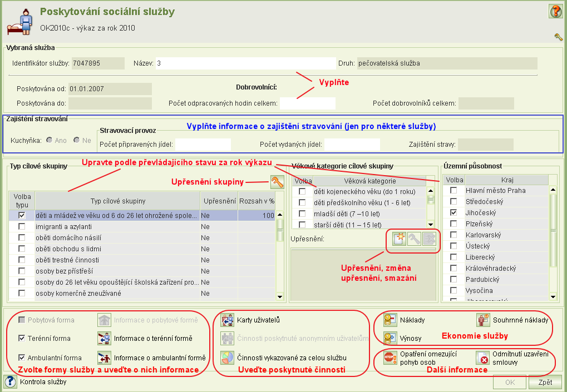Screen dimensions: 567x392
Task: Open the Náklady costs icon
Action: click(390, 320)
